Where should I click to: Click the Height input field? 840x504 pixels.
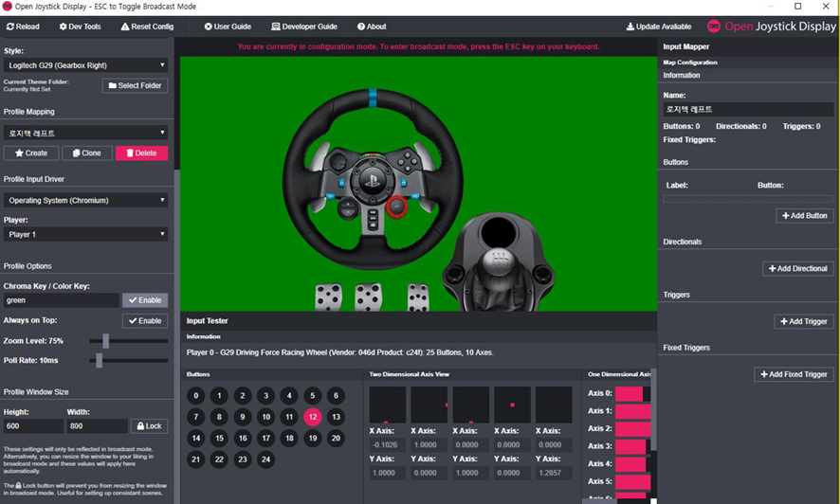[x=33, y=426]
